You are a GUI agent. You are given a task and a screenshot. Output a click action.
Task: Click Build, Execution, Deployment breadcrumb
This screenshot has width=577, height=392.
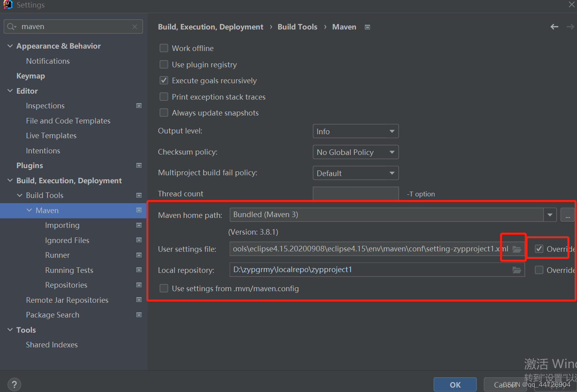coord(211,27)
